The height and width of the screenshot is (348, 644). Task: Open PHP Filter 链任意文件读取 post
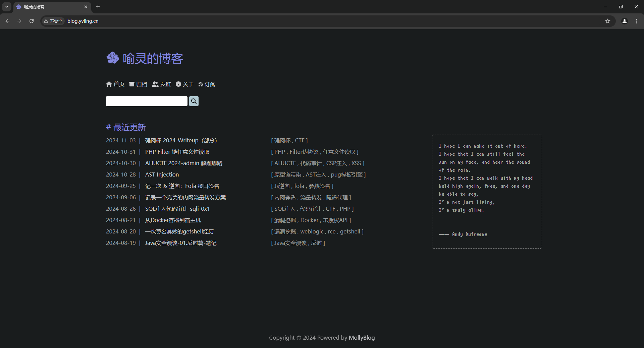pos(177,152)
